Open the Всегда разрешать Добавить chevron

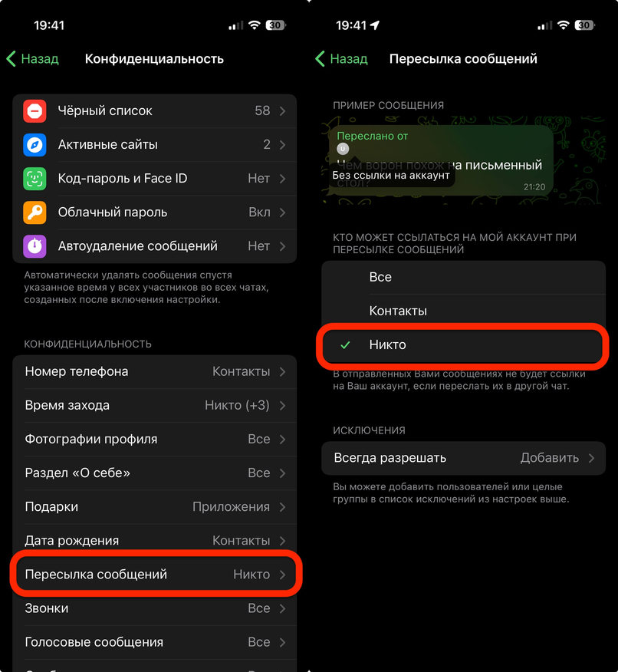591,458
